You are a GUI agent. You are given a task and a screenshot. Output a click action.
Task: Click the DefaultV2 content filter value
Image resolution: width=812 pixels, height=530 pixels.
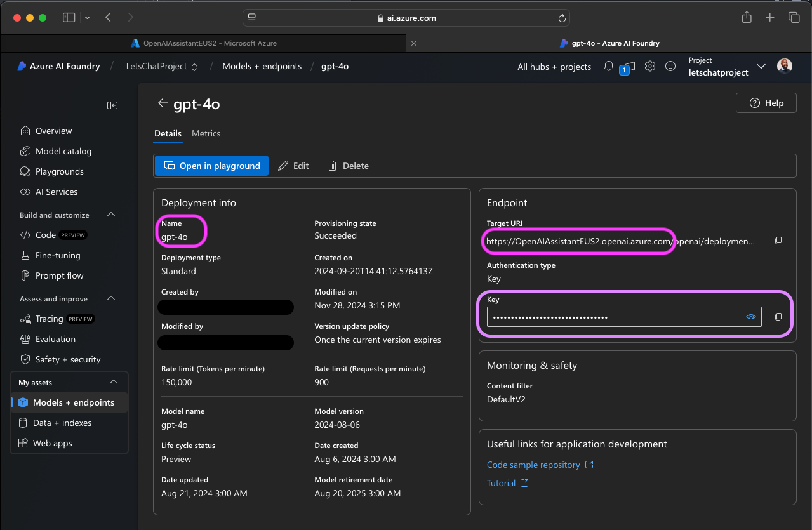point(506,399)
